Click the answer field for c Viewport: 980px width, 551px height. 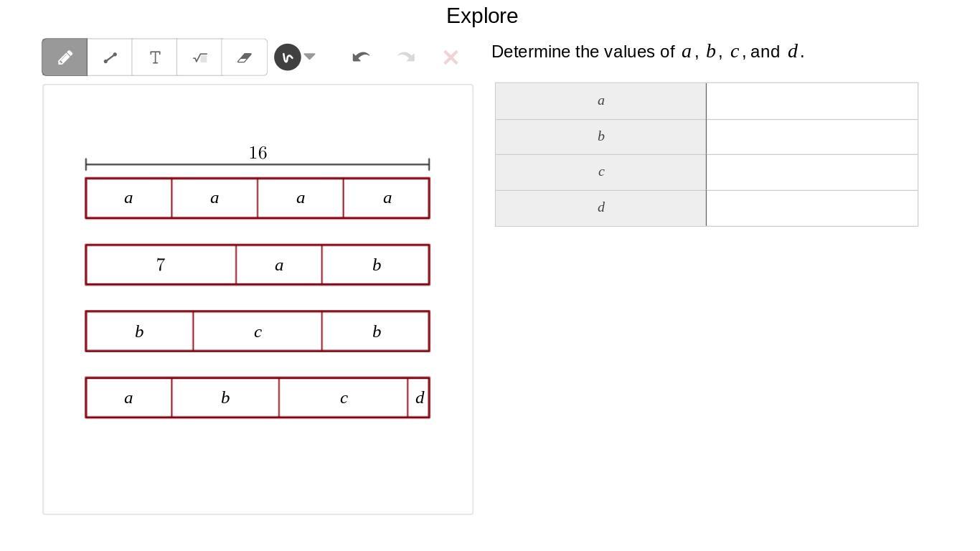[811, 172]
